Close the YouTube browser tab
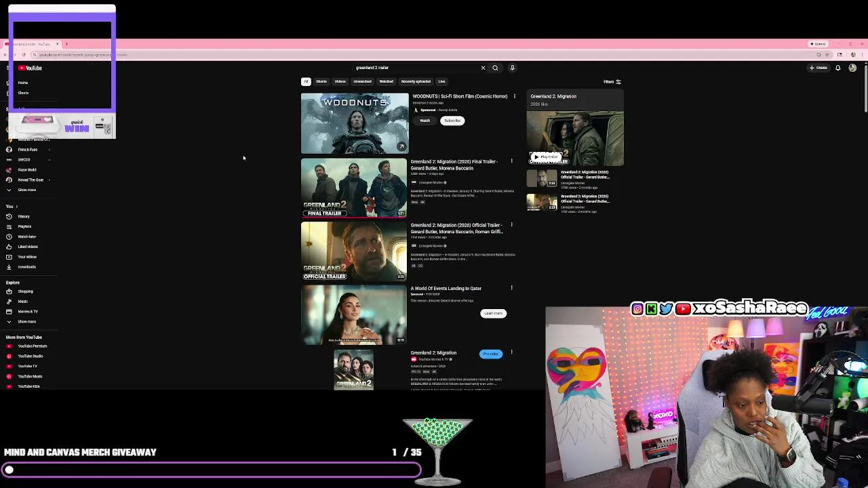Screen dimensions: 868x488 click(x=57, y=44)
